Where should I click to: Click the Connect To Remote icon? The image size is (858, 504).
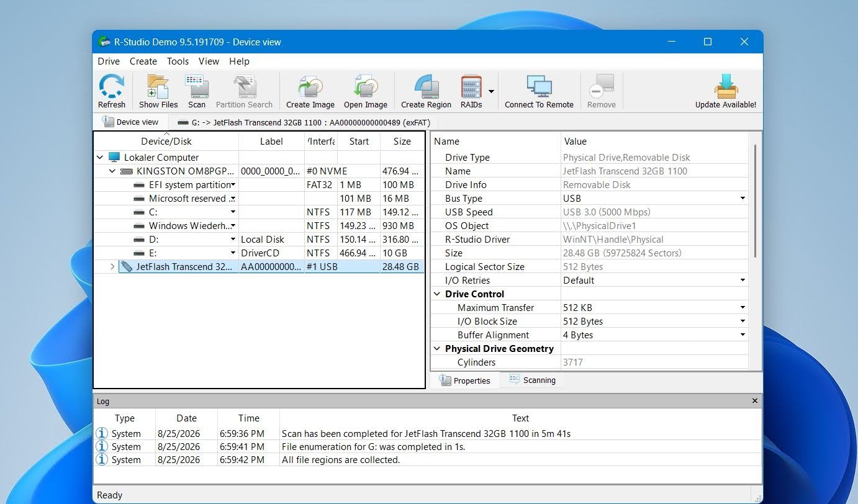tap(539, 86)
